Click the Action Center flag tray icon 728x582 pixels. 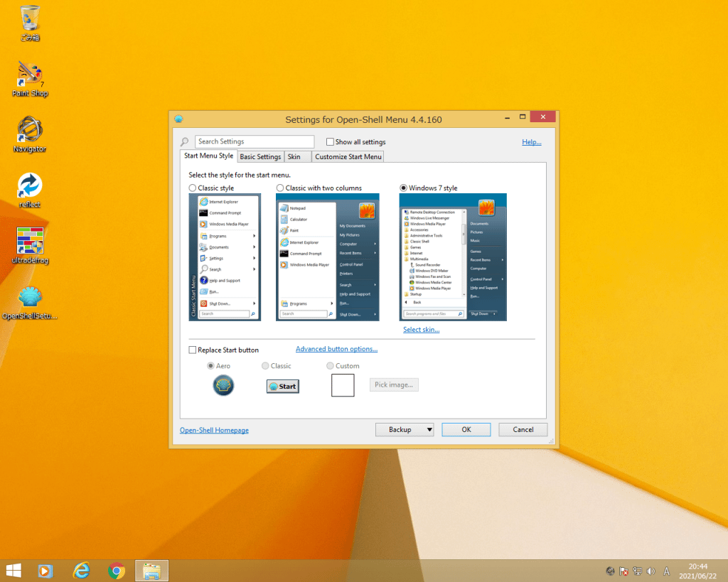pos(624,571)
